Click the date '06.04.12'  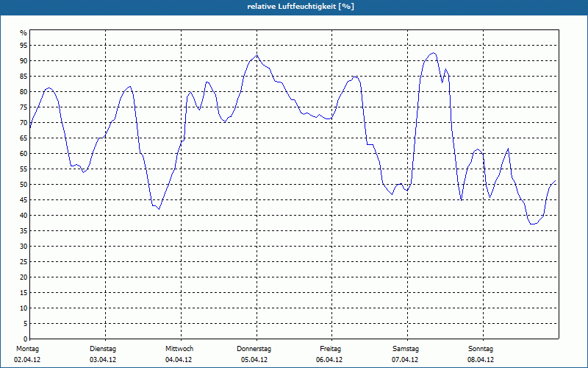329,360
